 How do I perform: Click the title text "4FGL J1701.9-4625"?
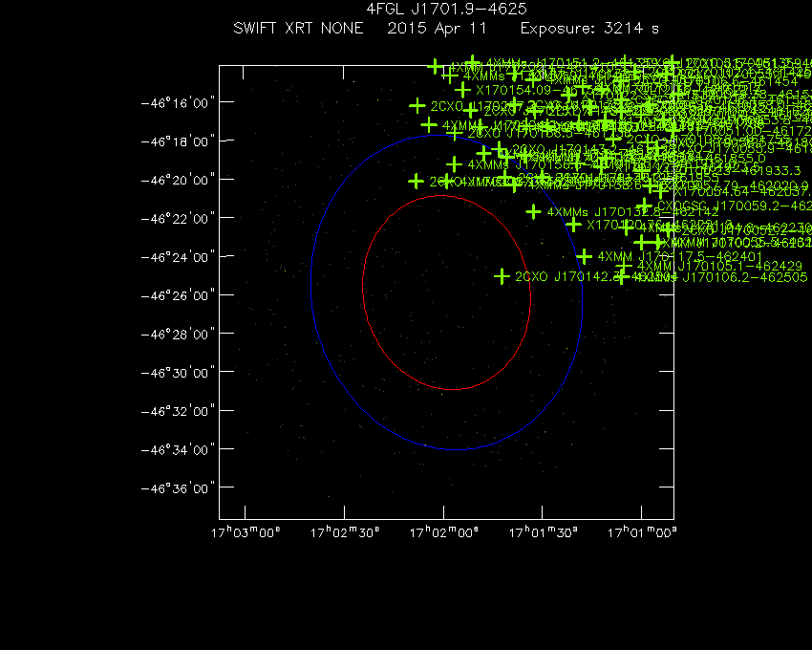coord(446,9)
